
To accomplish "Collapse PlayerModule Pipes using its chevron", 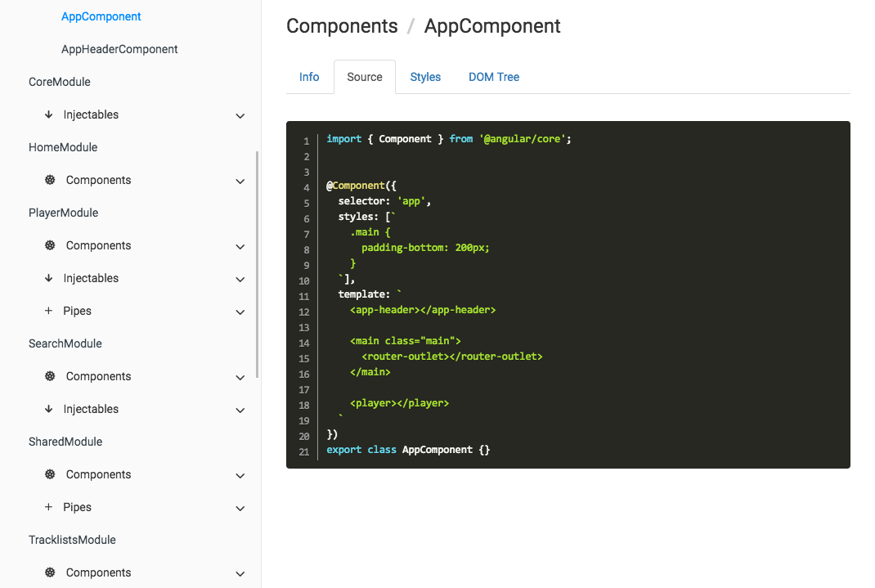I will tap(240, 312).
